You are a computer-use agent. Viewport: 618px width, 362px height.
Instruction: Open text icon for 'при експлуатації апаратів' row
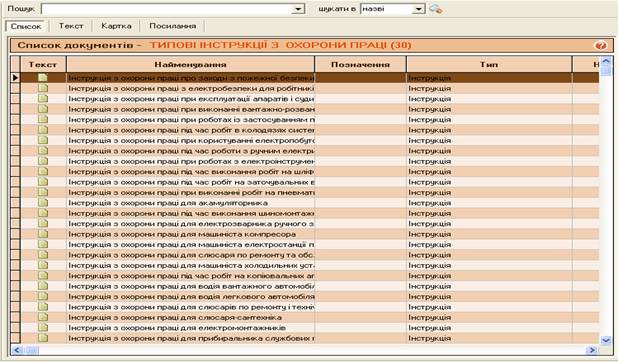pos(43,99)
